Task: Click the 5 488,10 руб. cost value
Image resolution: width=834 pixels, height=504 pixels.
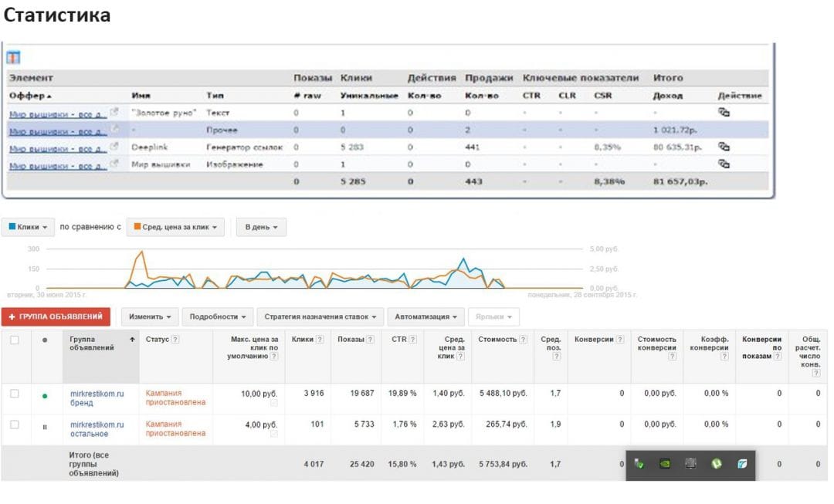Action: pyautogui.click(x=503, y=394)
